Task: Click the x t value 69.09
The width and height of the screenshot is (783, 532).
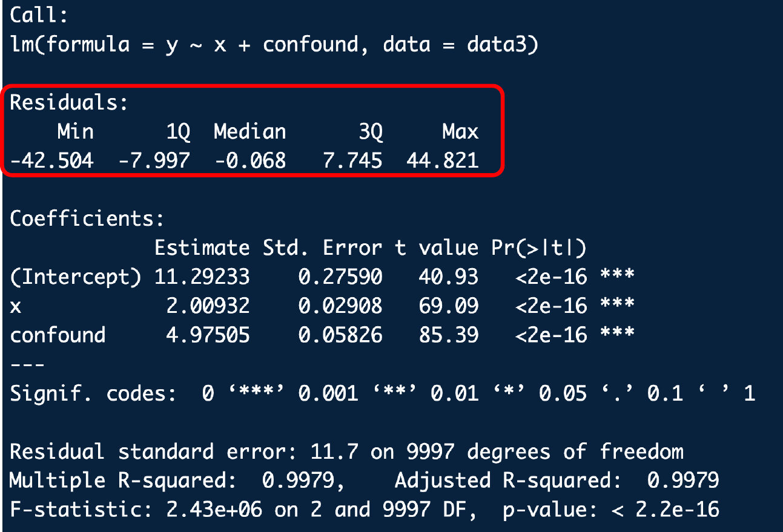Action: pyautogui.click(x=448, y=306)
